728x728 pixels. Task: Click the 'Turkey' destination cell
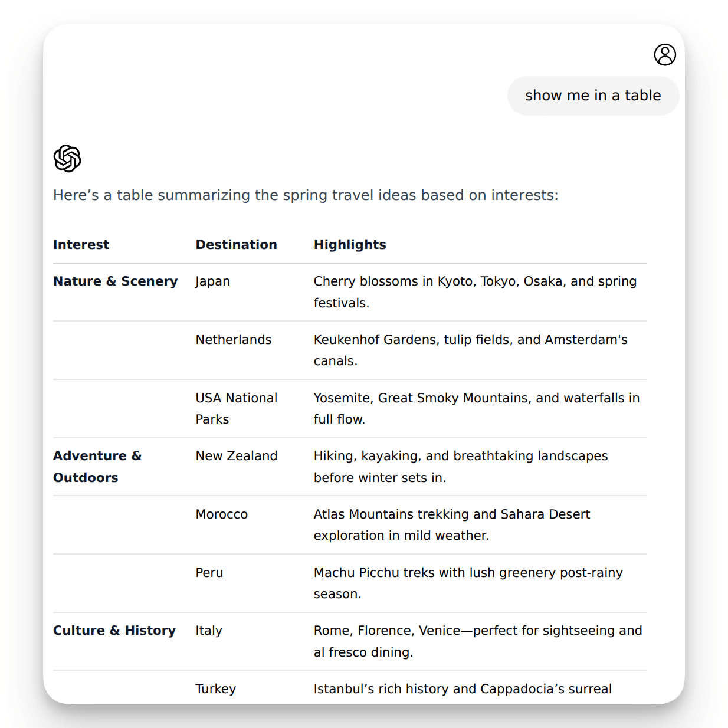(x=215, y=688)
